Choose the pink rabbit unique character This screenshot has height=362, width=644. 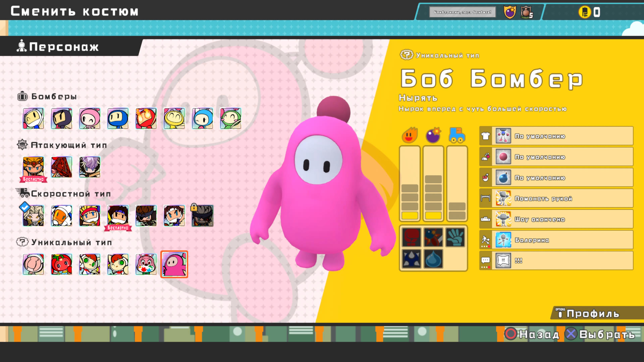pos(146,264)
